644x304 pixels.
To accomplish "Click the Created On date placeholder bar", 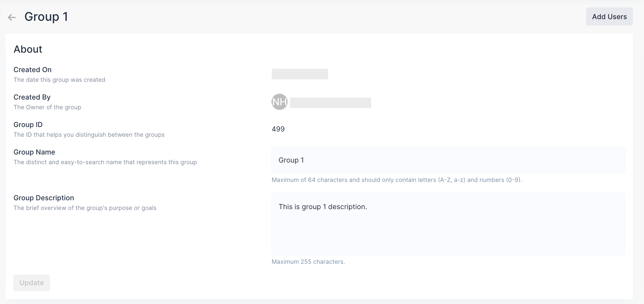I will pyautogui.click(x=300, y=74).
